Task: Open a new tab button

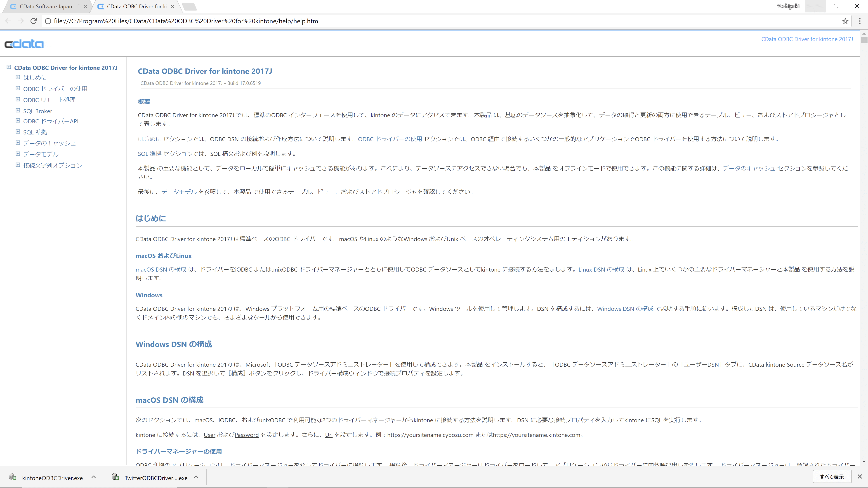Action: pyautogui.click(x=189, y=6)
